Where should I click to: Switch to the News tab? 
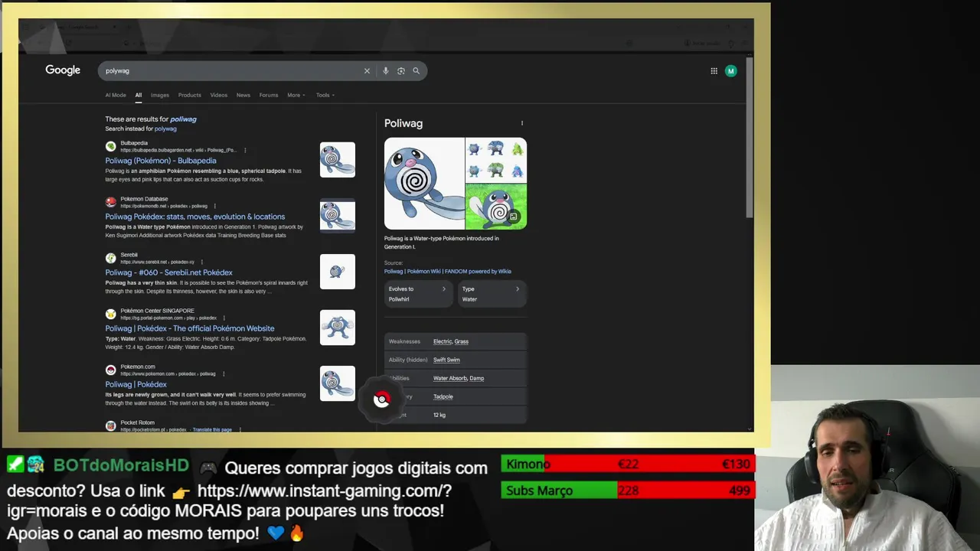point(243,96)
